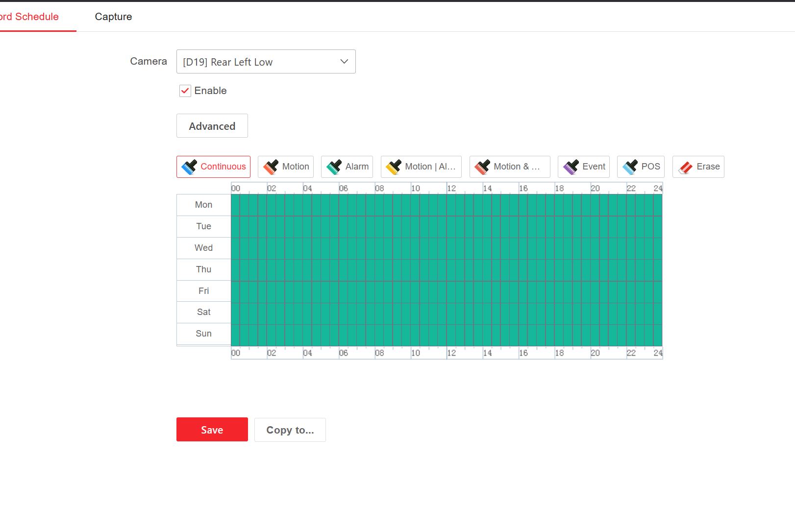Screen dimensions: 795x532
Task: Activate the Erase tool
Action: click(x=698, y=167)
